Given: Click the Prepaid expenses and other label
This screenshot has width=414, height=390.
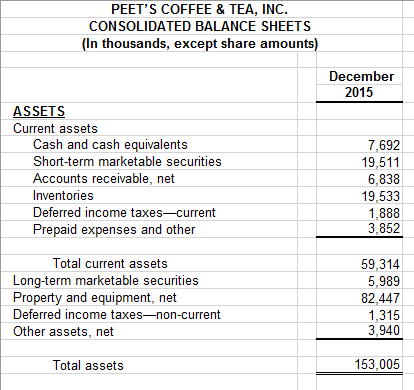Looking at the screenshot, I should [x=114, y=229].
